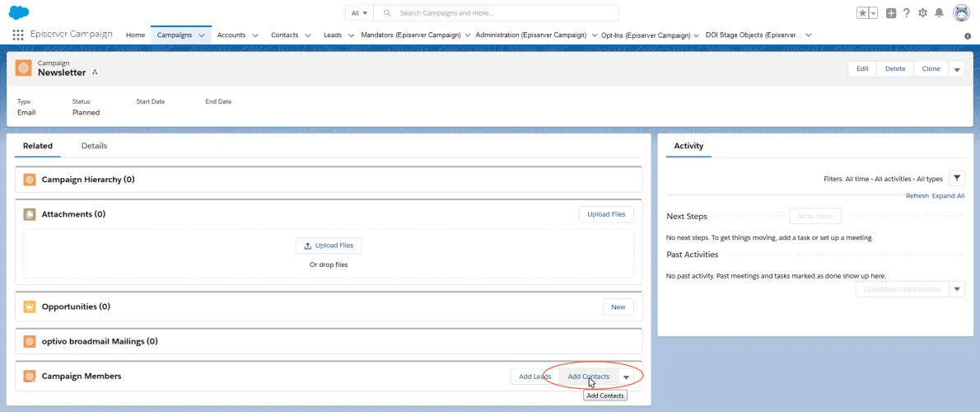980x412 pixels.
Task: Click the Search Campaigns and more field
Action: point(496,13)
